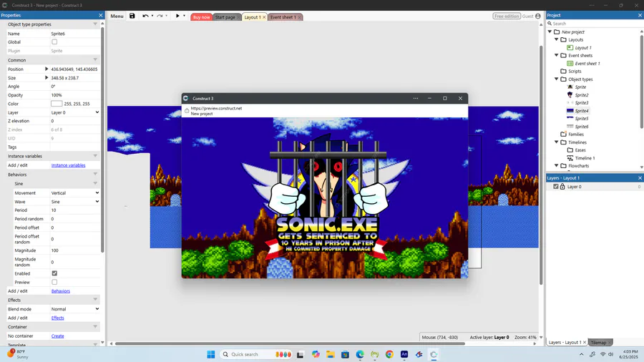This screenshot has height=362, width=644.
Task: Open the Wave dropdown set to Sine
Action: click(x=74, y=202)
